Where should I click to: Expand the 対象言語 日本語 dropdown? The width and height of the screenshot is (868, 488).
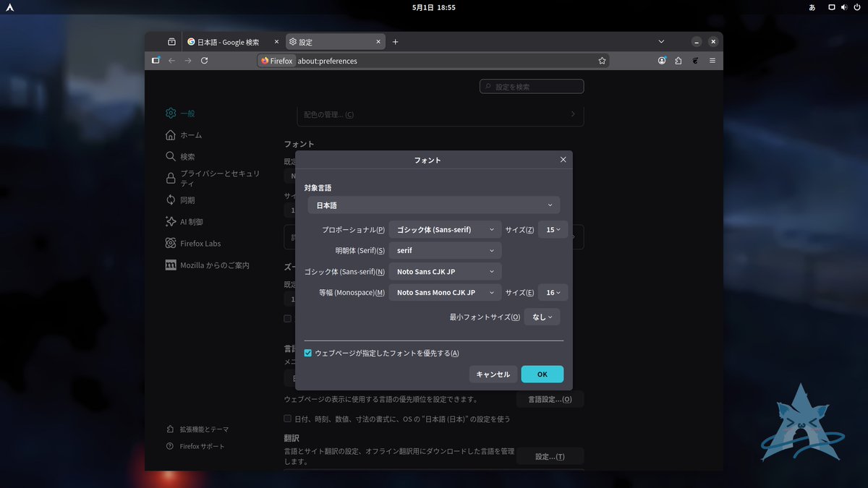tap(433, 205)
